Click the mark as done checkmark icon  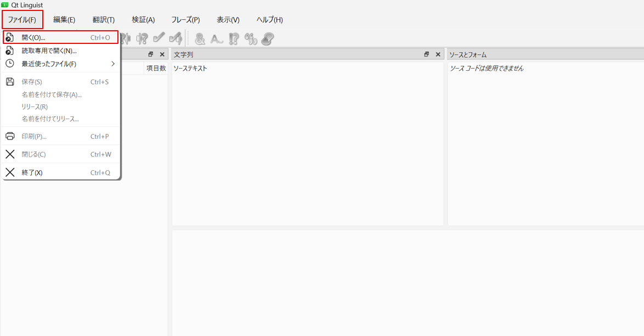(159, 38)
